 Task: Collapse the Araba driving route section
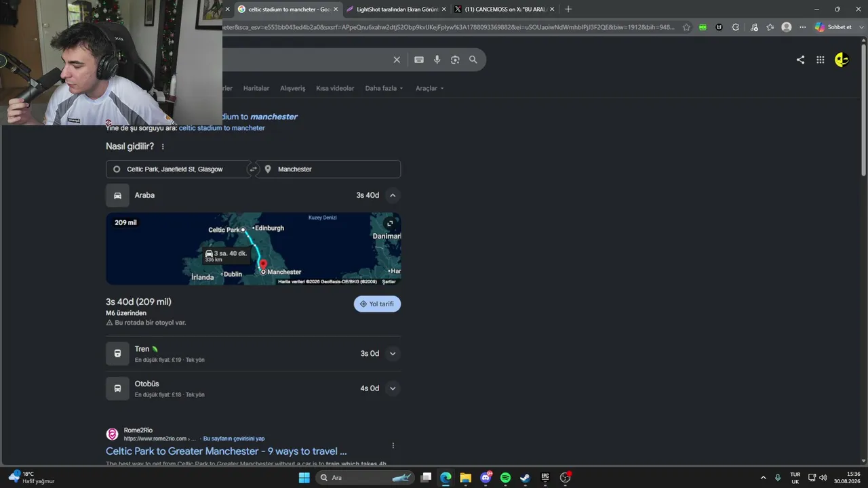393,195
